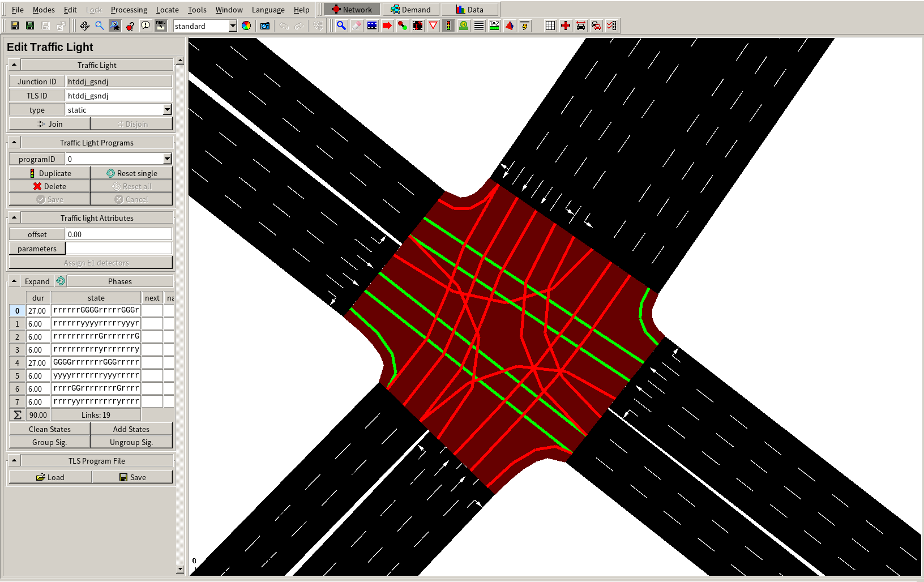This screenshot has height=582, width=924.
Task: Take a screenshot with the camera icon
Action: 265,25
